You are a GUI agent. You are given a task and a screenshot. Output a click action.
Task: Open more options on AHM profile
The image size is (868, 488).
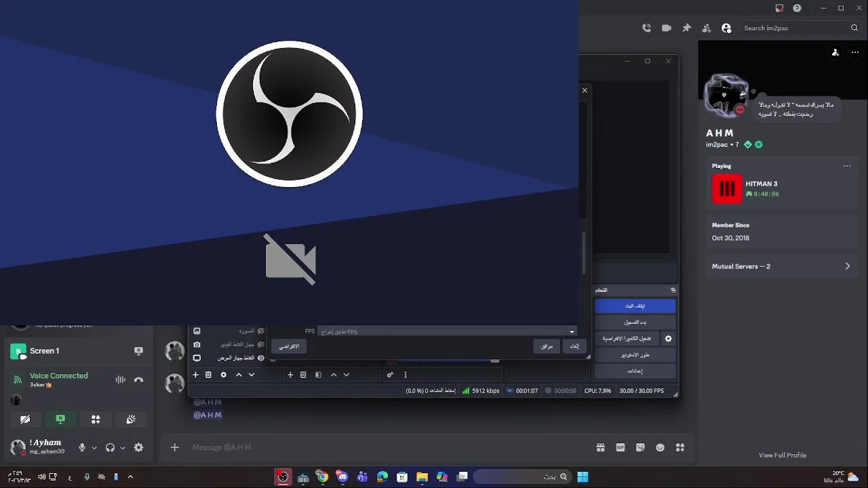click(855, 52)
